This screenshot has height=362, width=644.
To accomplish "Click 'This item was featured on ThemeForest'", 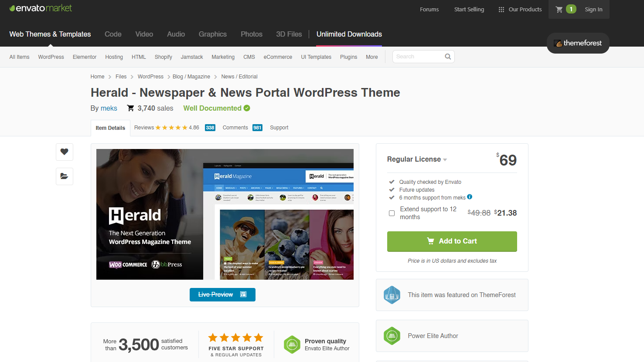I will click(462, 295).
